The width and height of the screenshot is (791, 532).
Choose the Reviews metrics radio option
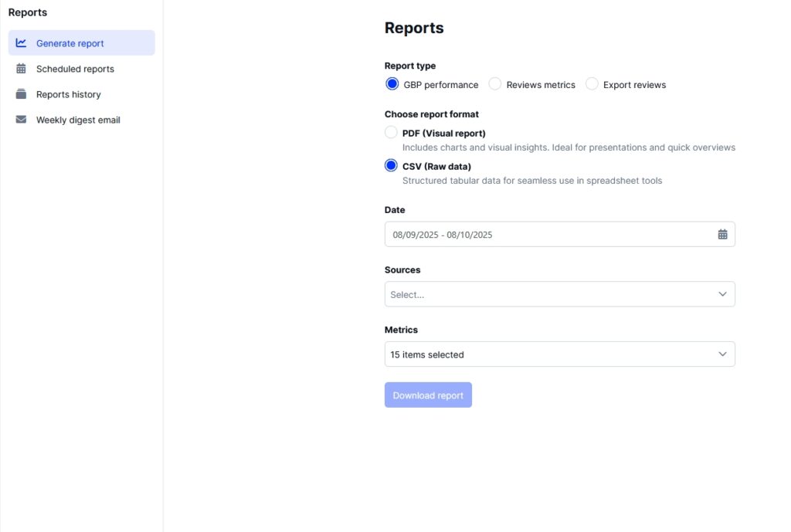point(495,84)
